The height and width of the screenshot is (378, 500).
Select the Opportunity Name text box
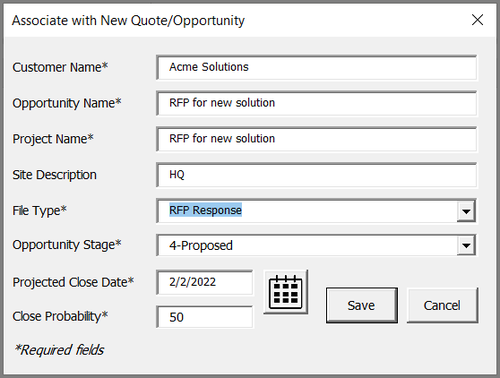317,103
